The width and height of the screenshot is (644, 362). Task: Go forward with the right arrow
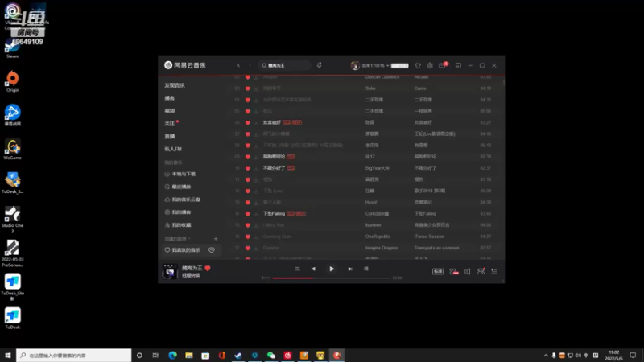click(250, 65)
